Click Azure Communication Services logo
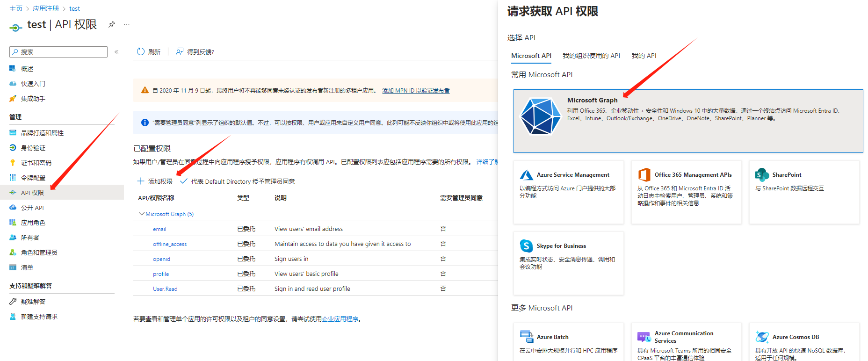 (644, 337)
